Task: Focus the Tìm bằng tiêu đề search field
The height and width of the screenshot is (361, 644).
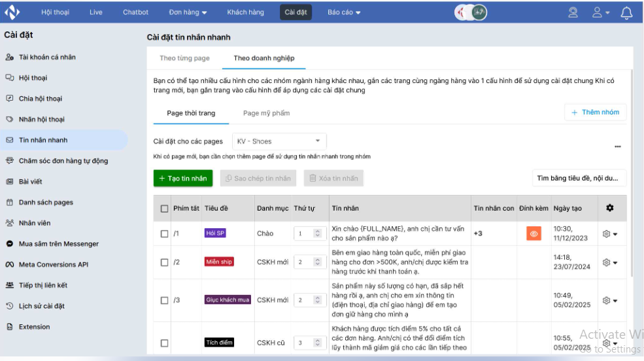Action: pos(579,179)
